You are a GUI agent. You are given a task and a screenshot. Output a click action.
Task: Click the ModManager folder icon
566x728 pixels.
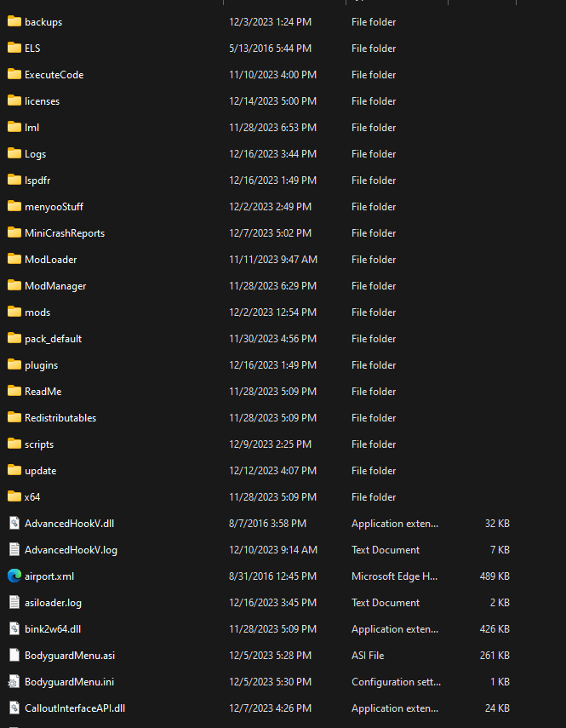click(x=14, y=285)
